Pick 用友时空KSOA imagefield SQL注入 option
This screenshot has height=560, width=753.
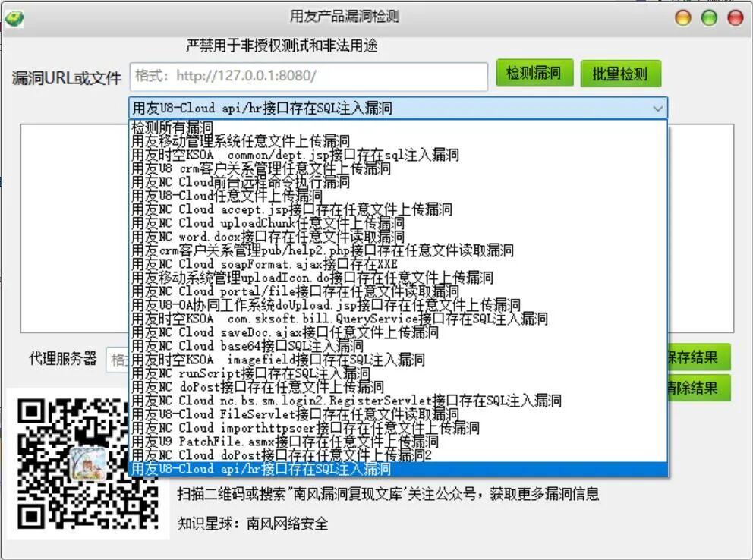398,360
